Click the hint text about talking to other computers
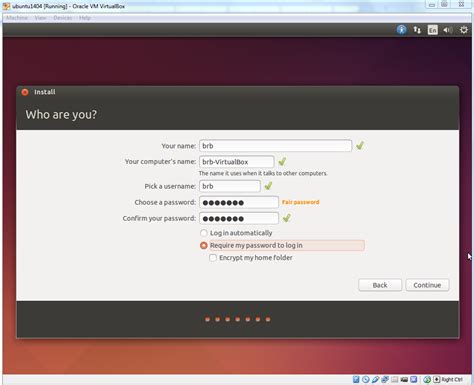The width and height of the screenshot is (474, 385). 263,173
